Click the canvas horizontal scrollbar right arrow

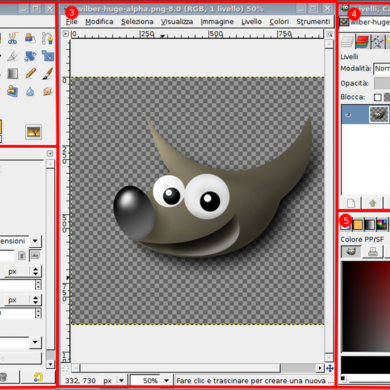click(x=320, y=368)
